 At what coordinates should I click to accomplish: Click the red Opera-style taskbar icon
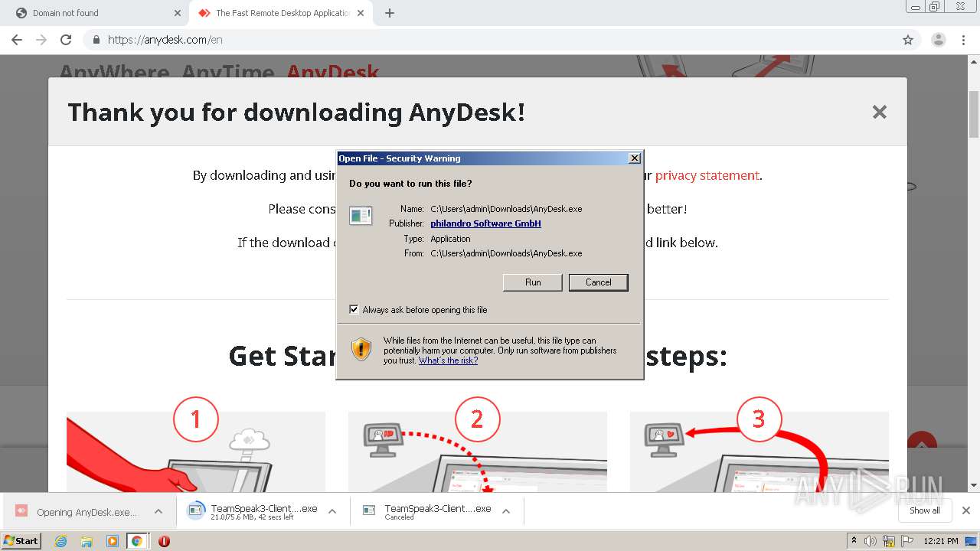pyautogui.click(x=164, y=541)
